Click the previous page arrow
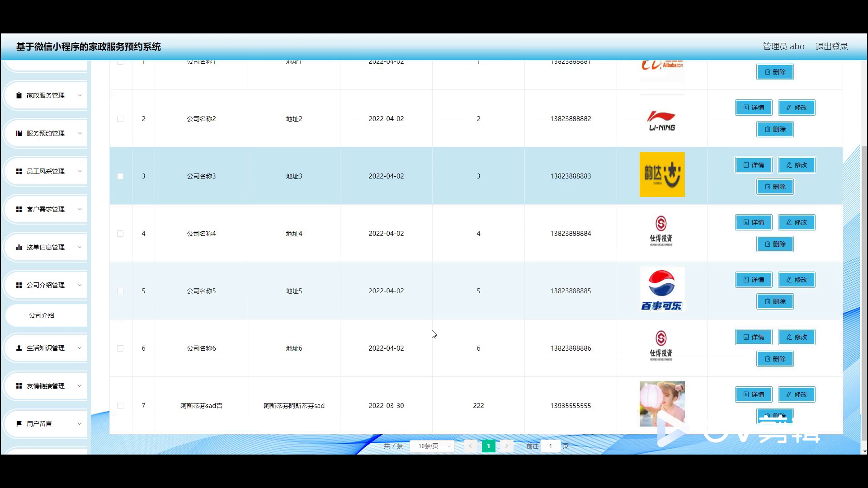 470,446
